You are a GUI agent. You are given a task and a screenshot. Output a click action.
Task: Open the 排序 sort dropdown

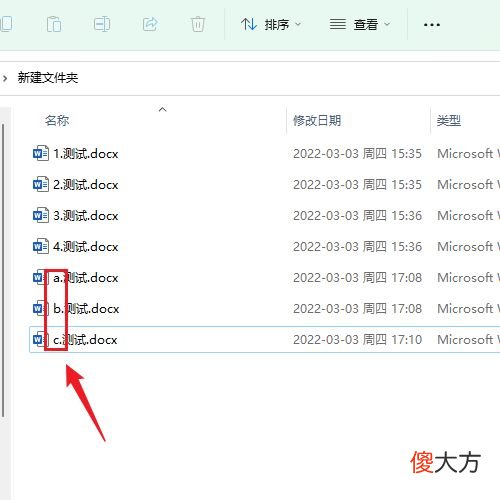coord(271,24)
